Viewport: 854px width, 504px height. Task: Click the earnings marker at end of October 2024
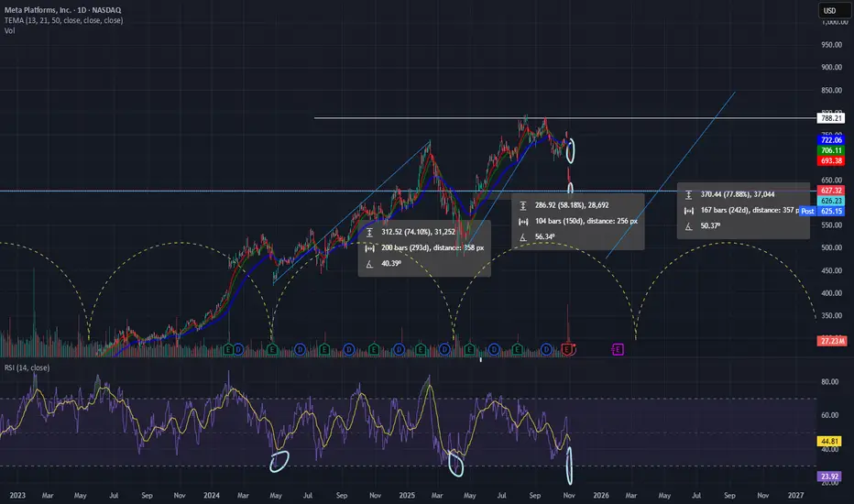point(374,349)
